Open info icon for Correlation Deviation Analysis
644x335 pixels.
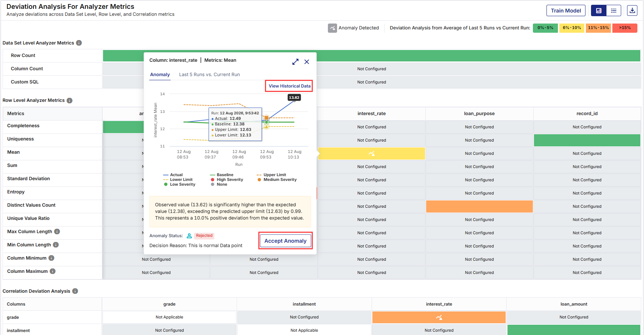(75, 291)
